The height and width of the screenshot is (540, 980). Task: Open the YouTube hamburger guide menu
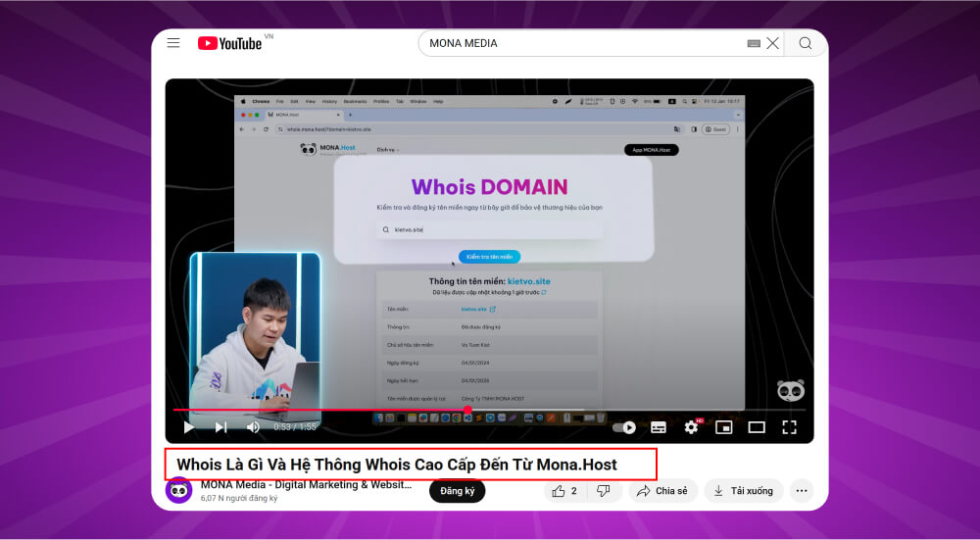pyautogui.click(x=173, y=43)
